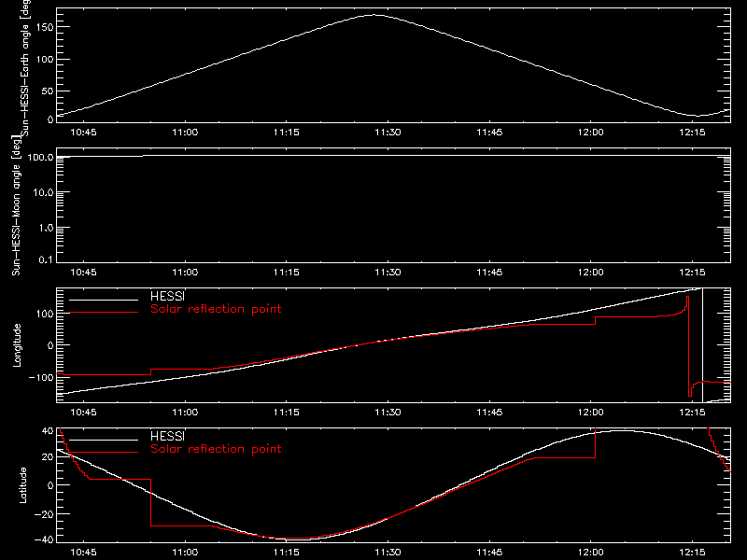The width and height of the screenshot is (747, 560).
Task: Select Solar reflection point legend in Latitude panel
Action: click(216, 449)
